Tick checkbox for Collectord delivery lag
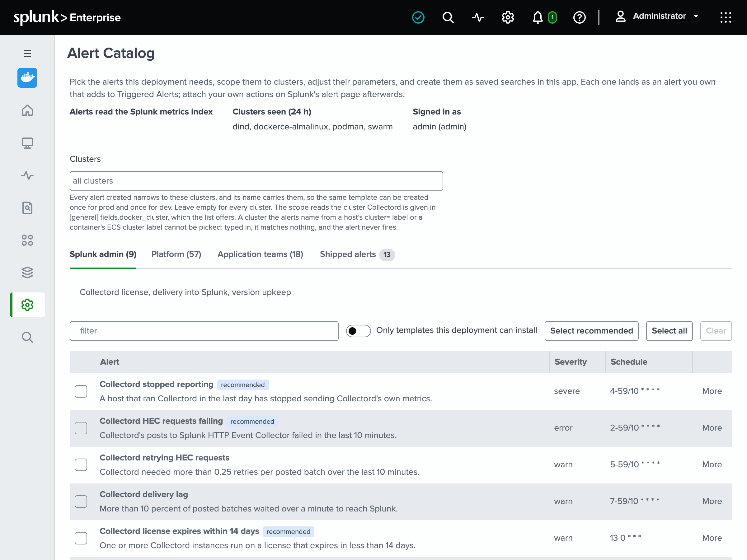The image size is (747, 560). coord(81,502)
